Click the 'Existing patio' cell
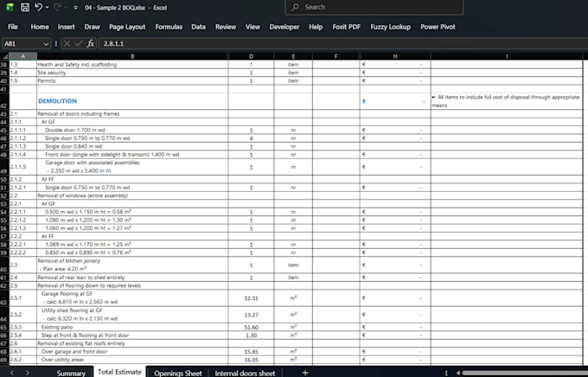 [132, 327]
